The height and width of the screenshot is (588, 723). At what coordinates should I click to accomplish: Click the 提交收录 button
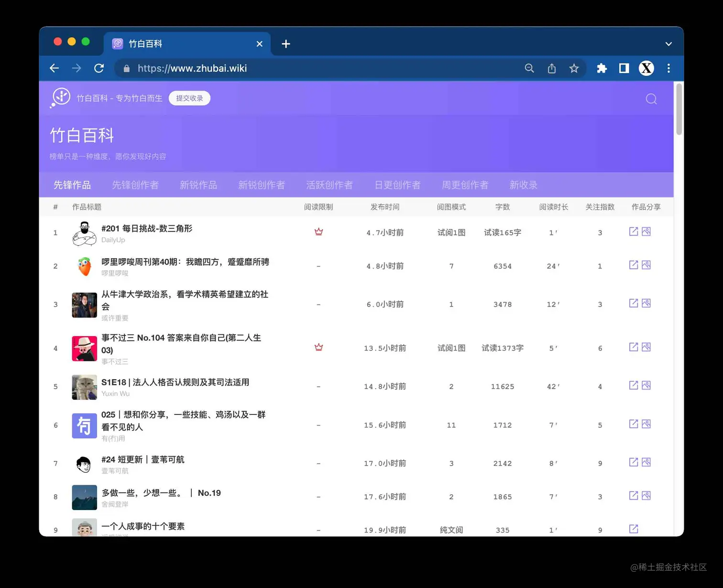189,98
